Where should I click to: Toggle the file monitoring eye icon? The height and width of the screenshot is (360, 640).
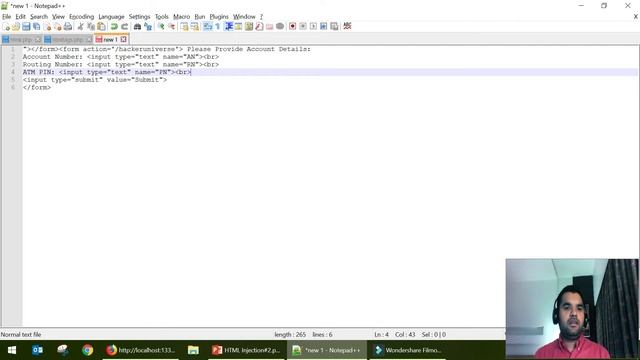(x=280, y=27)
